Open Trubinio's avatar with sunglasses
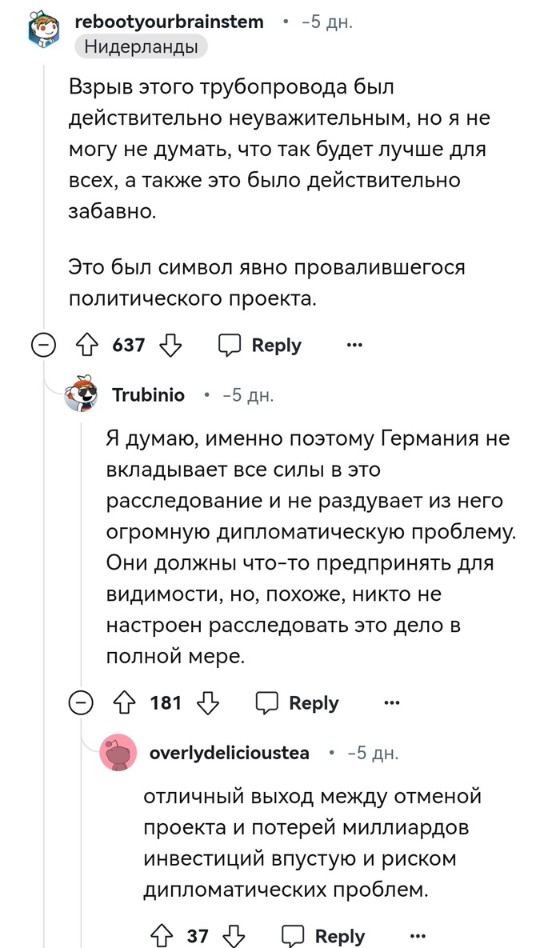The image size is (560, 948). (82, 395)
